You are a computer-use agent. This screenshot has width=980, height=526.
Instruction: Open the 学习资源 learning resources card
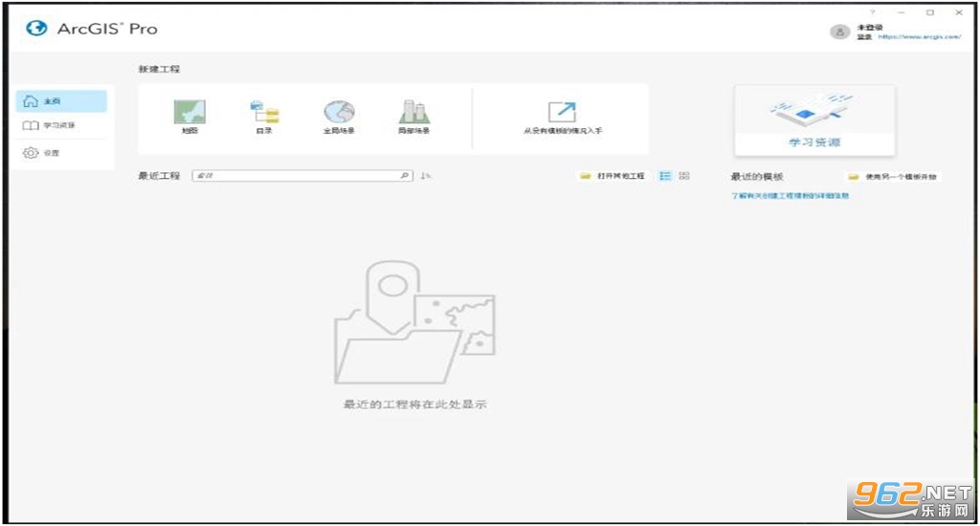pos(814,121)
